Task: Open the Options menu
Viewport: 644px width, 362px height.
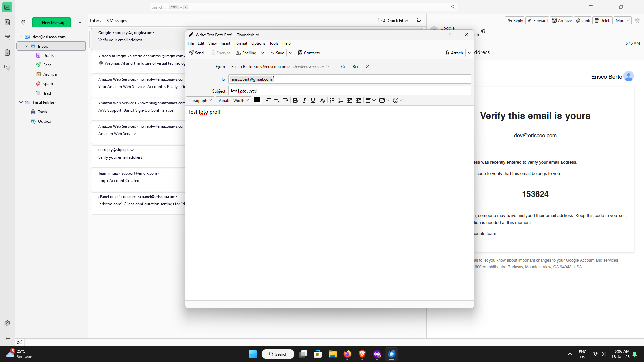Action: point(258,43)
